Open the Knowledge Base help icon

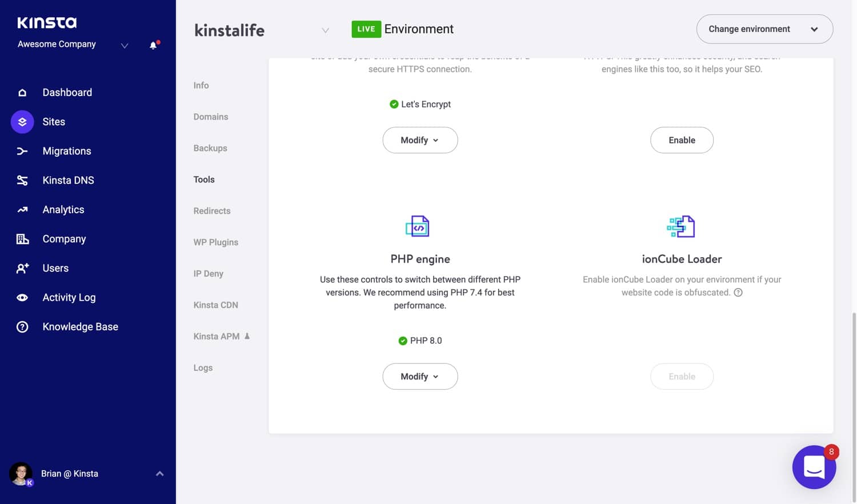[x=22, y=326]
